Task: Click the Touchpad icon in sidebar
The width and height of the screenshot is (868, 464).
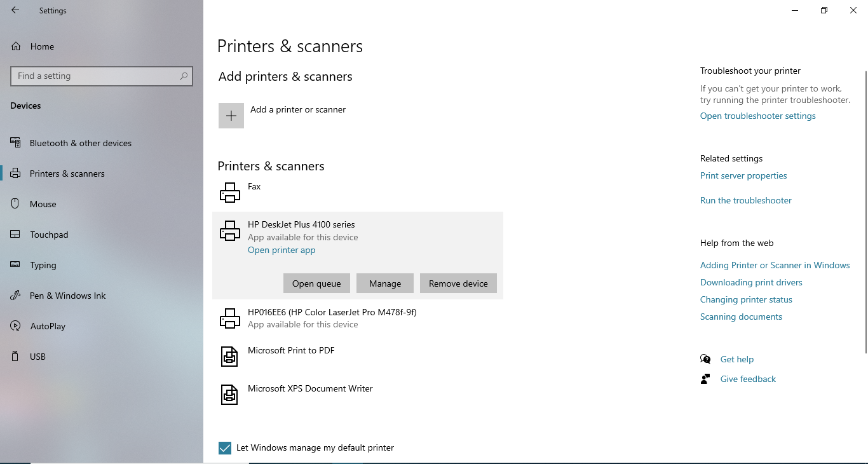Action: pos(16,235)
